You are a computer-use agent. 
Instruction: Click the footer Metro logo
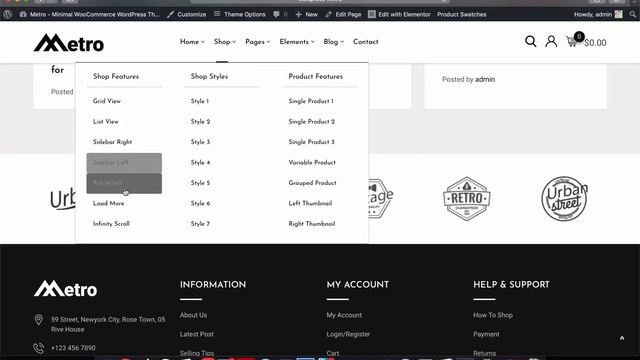[65, 289]
